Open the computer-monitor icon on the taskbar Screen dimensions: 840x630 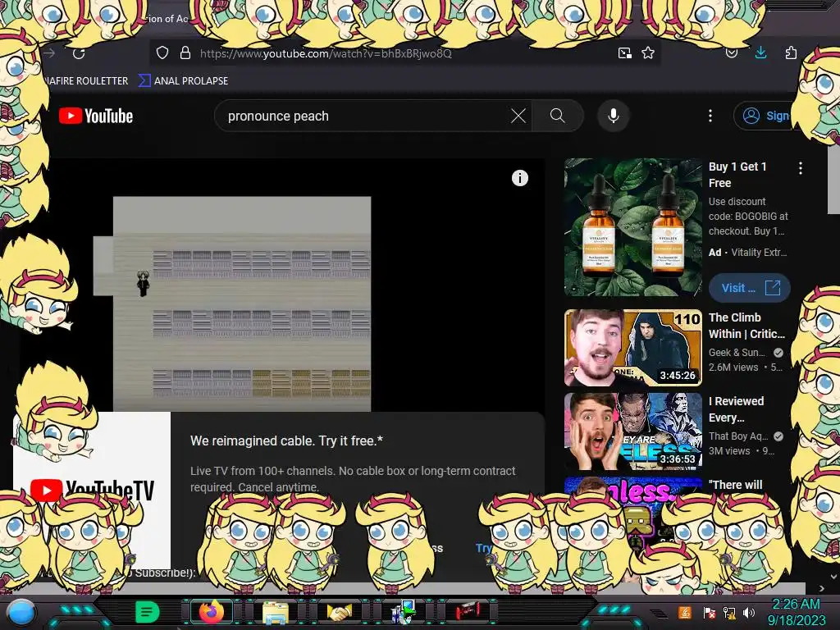(404, 612)
